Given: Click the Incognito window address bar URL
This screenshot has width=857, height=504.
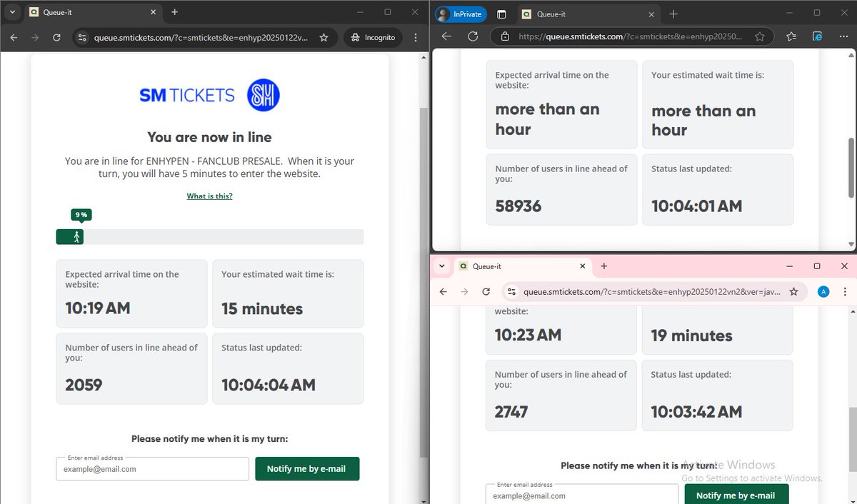Looking at the screenshot, I should click(202, 37).
